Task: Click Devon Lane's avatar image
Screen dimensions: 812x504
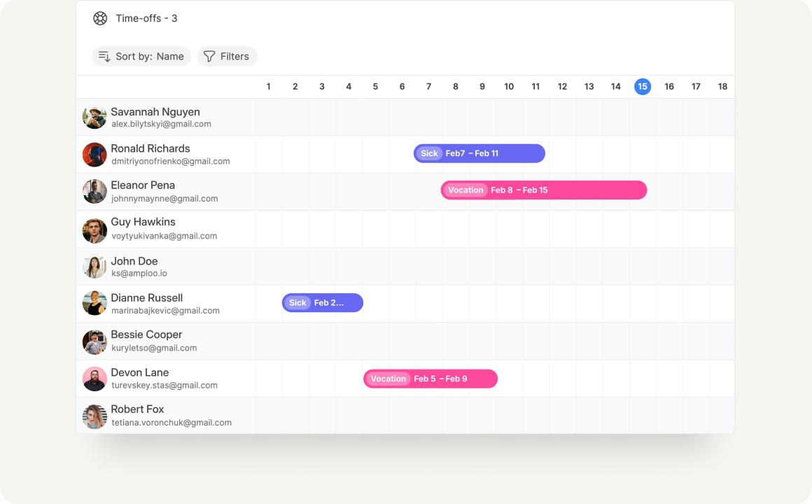Action: (94, 378)
